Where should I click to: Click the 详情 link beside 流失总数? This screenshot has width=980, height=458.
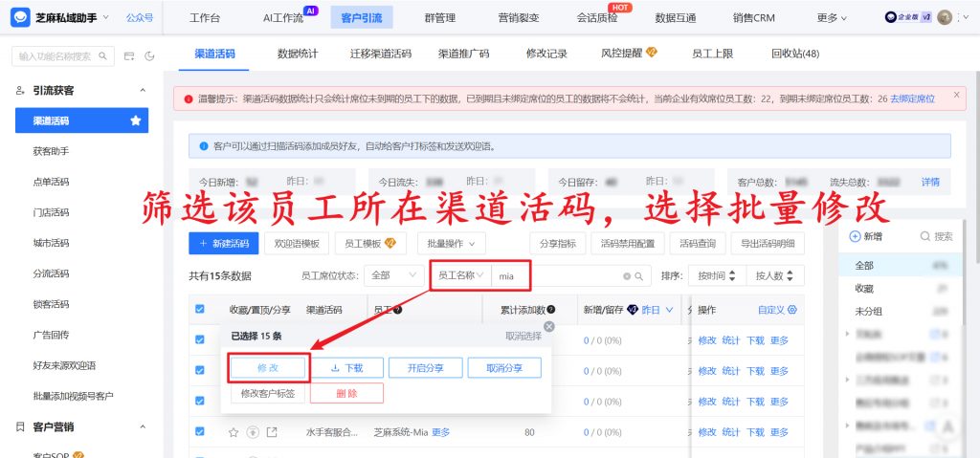point(930,182)
